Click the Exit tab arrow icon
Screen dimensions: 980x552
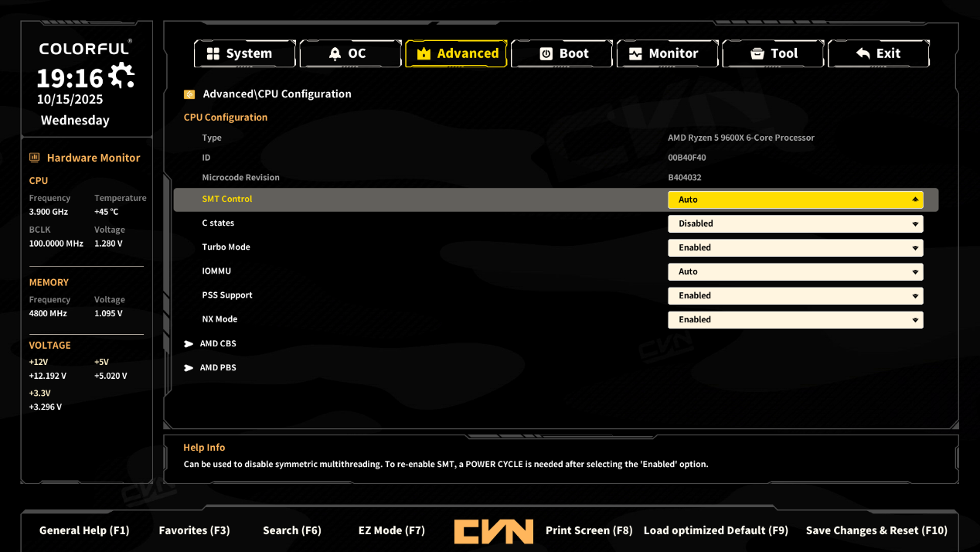[863, 53]
